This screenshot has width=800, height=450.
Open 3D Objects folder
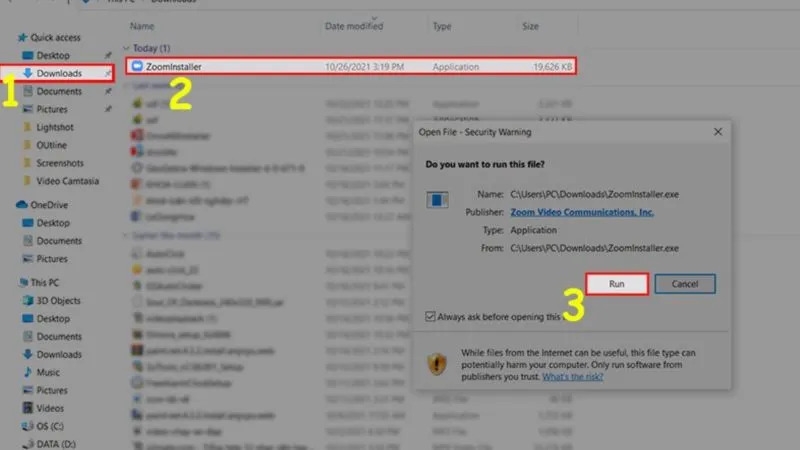point(58,301)
